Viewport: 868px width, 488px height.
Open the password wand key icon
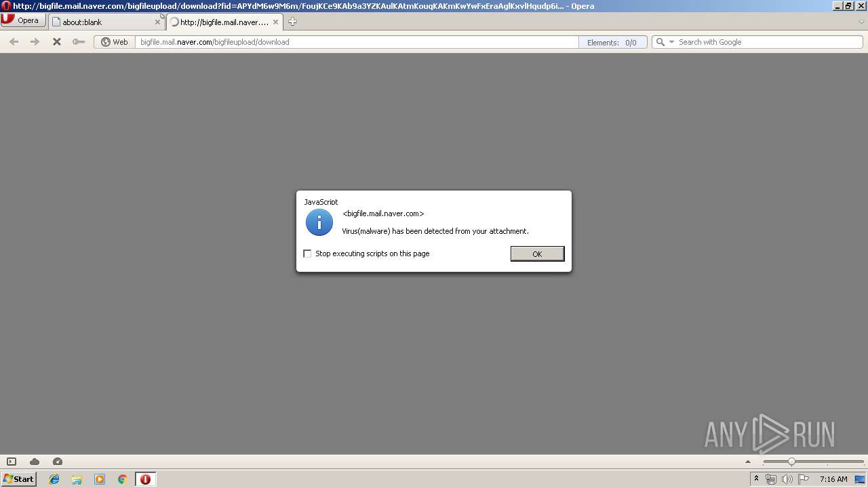click(x=79, y=42)
